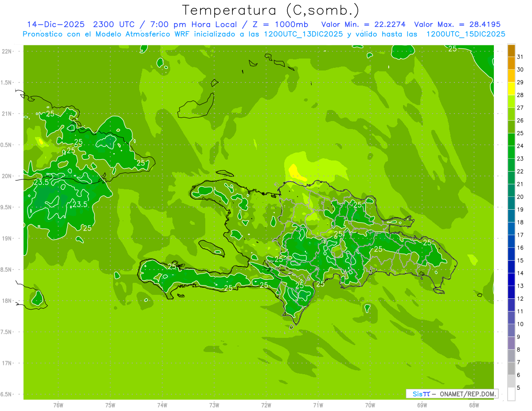Click the "8.5N" latitude axis label
The width and height of the screenshot is (532, 411).
click(x=7, y=270)
